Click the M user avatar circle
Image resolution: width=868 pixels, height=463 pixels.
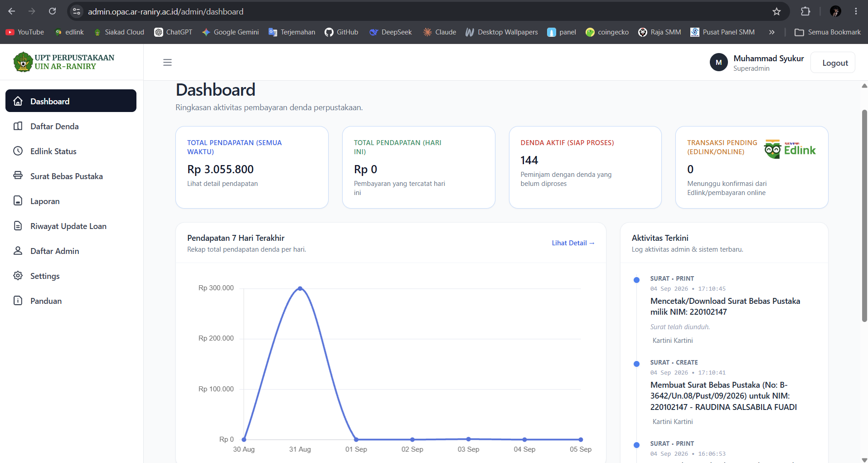click(719, 63)
